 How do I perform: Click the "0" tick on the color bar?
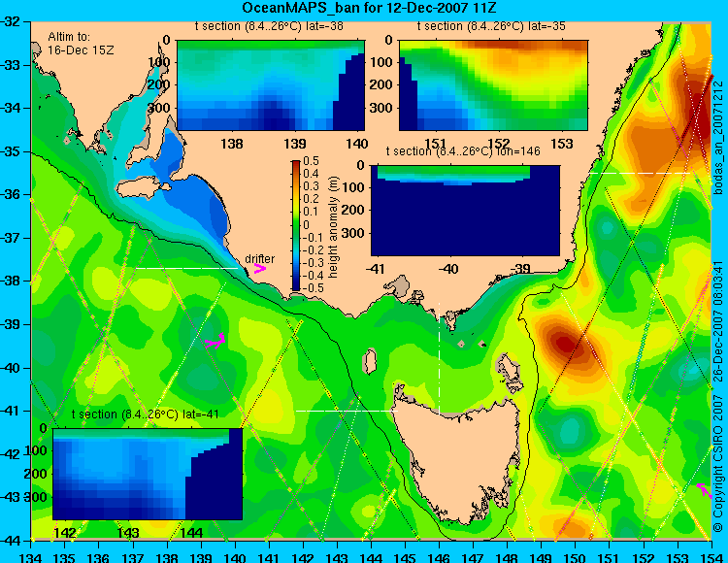point(306,224)
